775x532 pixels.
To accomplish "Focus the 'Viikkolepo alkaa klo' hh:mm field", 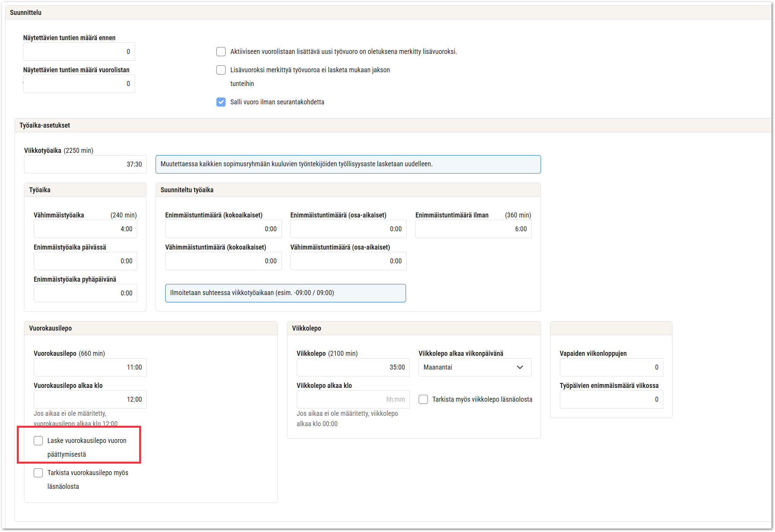I will pos(353,399).
